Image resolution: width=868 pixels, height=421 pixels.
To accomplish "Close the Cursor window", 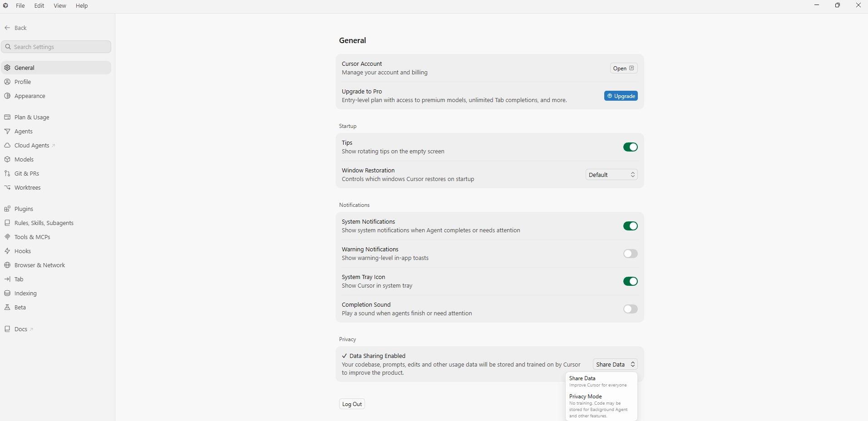I will (858, 5).
